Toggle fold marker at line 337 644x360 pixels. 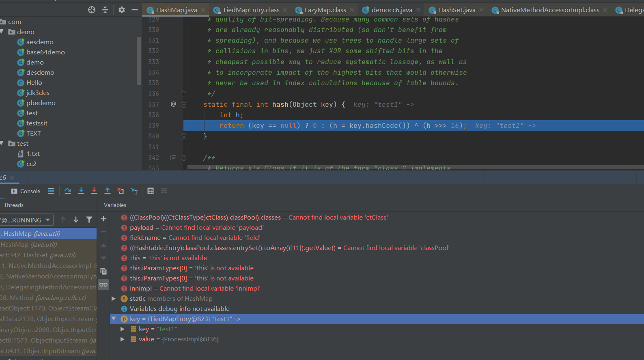[184, 104]
